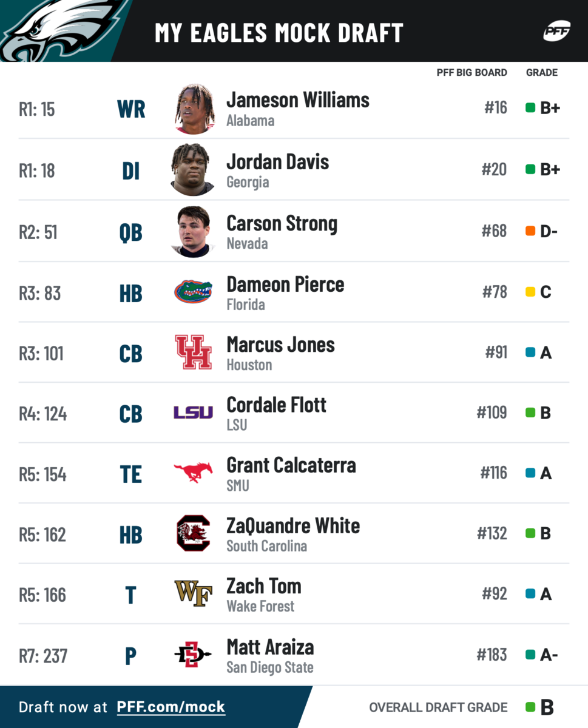Click the Wake Forest WF logo
This screenshot has height=728, width=588.
(193, 593)
